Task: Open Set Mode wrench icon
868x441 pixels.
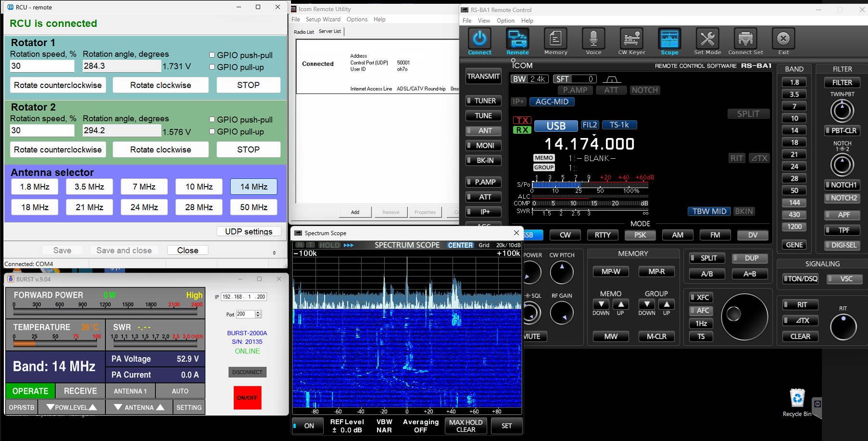Action: click(x=707, y=39)
